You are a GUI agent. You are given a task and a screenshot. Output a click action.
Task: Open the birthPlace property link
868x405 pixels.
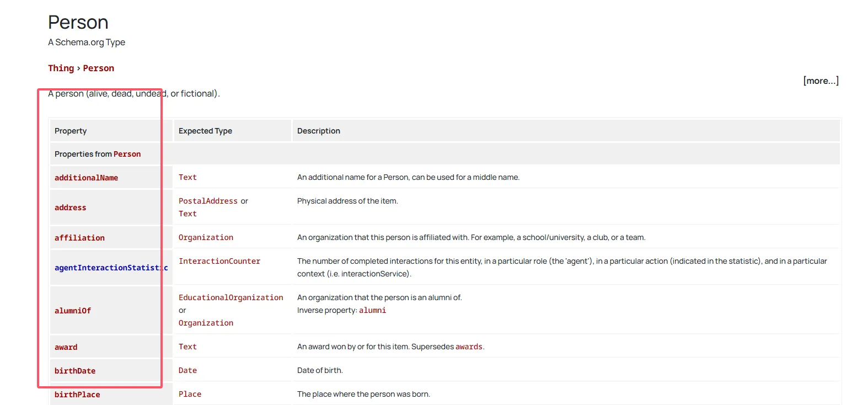click(77, 395)
